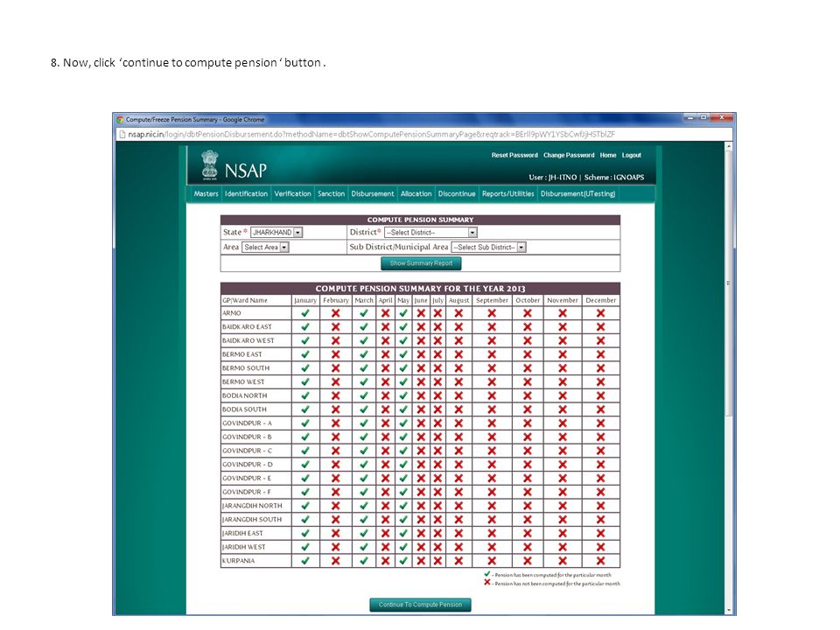840x630 pixels.
Task: Click BERMO EAST May green check
Action: pos(403,354)
